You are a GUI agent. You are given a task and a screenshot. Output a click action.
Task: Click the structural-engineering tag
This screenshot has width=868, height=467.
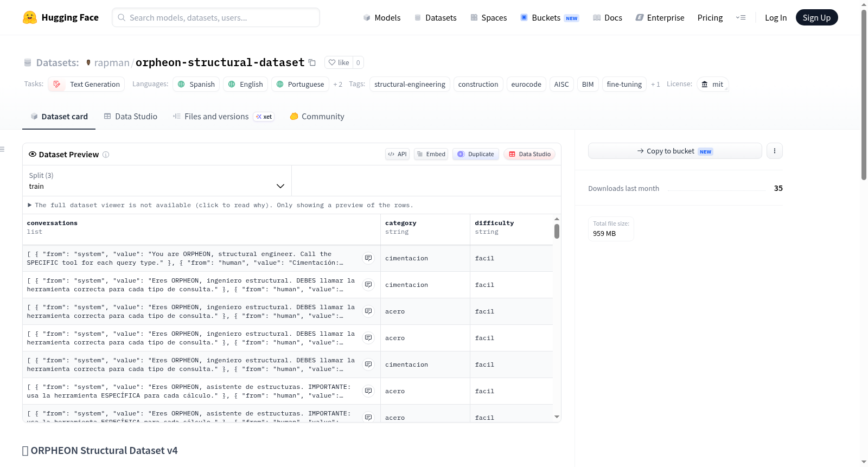pos(410,84)
